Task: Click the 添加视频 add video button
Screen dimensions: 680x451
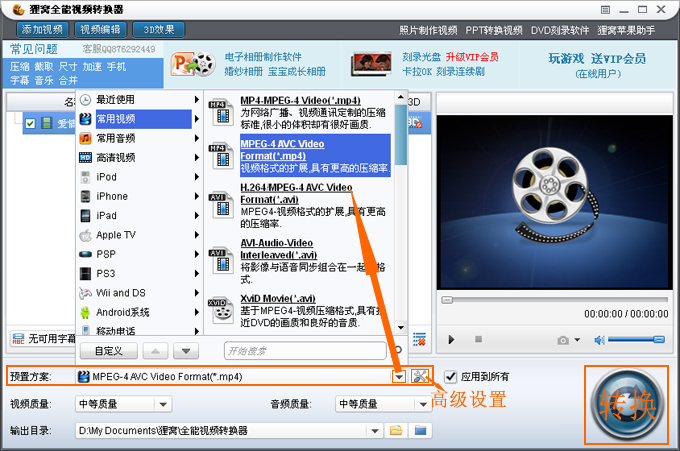Action: pos(42,29)
